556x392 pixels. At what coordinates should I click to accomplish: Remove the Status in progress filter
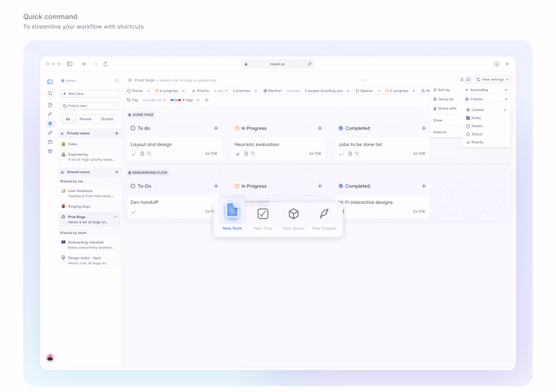183,91
